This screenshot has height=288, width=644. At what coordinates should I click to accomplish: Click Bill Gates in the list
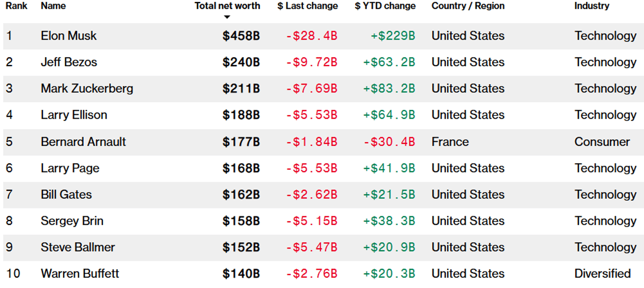(x=66, y=194)
